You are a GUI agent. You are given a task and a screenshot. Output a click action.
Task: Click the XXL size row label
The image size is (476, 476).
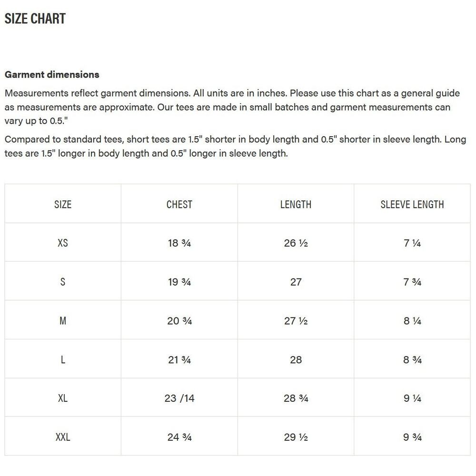[x=63, y=437]
